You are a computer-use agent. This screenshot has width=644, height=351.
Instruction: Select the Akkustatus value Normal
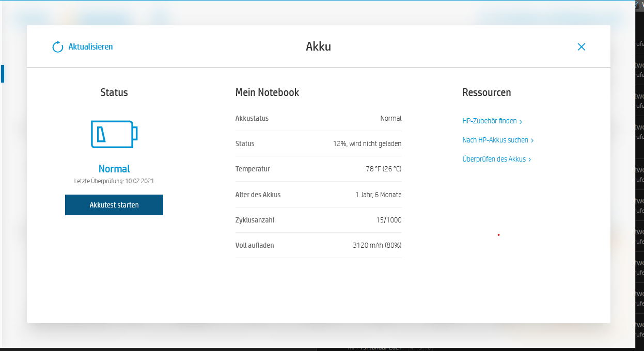pyautogui.click(x=391, y=118)
